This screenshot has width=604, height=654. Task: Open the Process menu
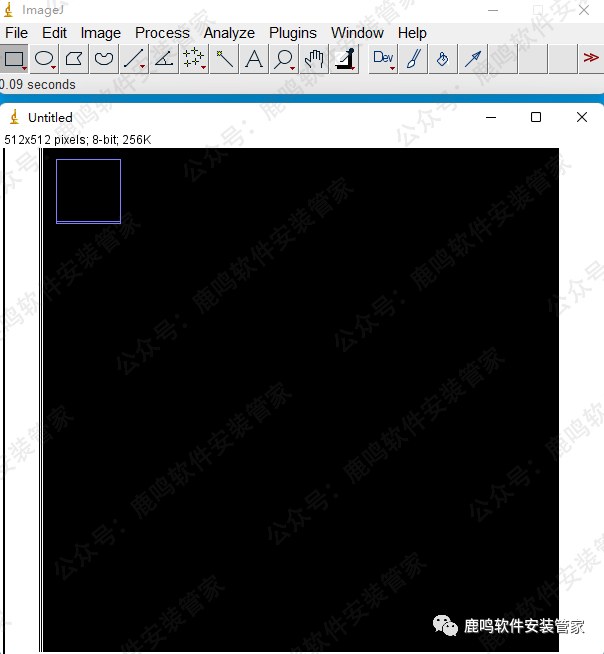point(162,33)
